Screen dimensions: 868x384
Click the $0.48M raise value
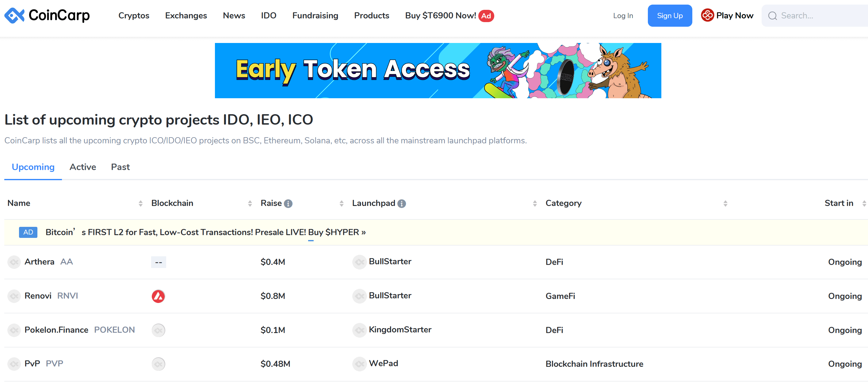point(275,364)
